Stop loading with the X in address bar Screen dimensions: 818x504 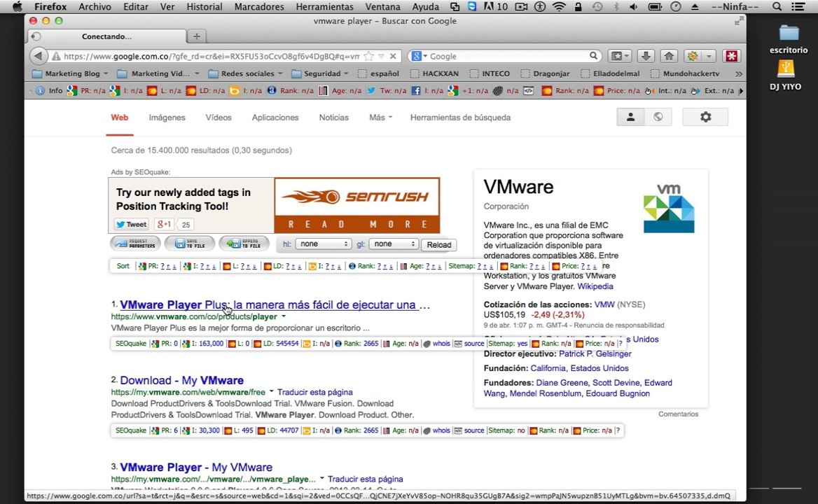pyautogui.click(x=394, y=56)
